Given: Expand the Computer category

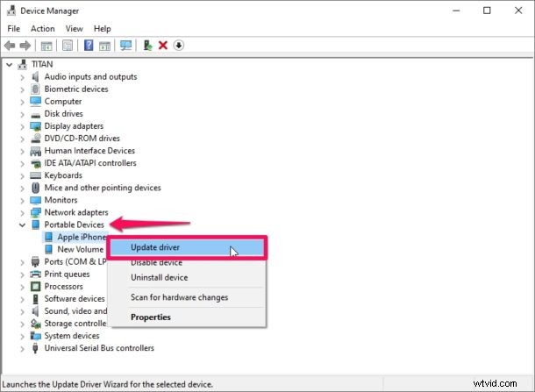Looking at the screenshot, I should point(22,102).
